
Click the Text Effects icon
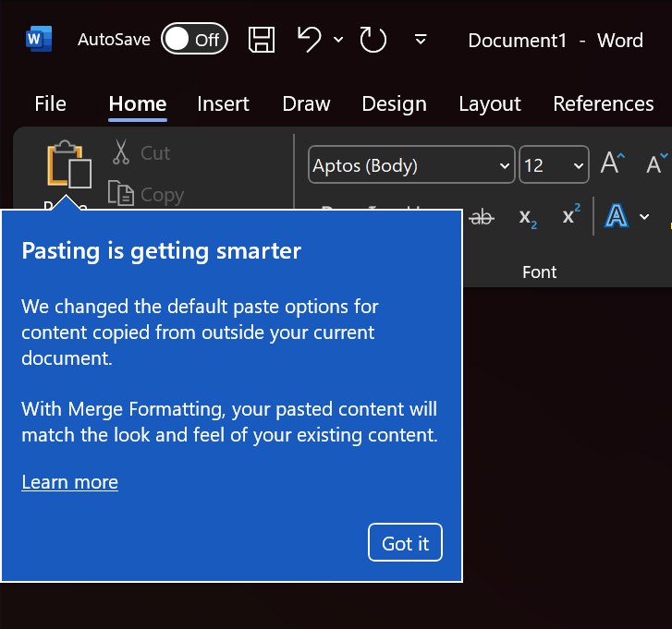pyautogui.click(x=616, y=216)
